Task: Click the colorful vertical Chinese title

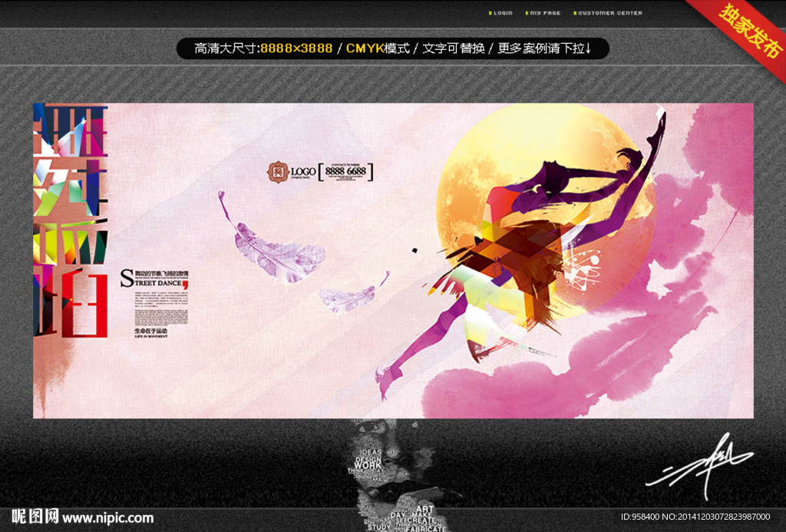Action: click(x=69, y=223)
